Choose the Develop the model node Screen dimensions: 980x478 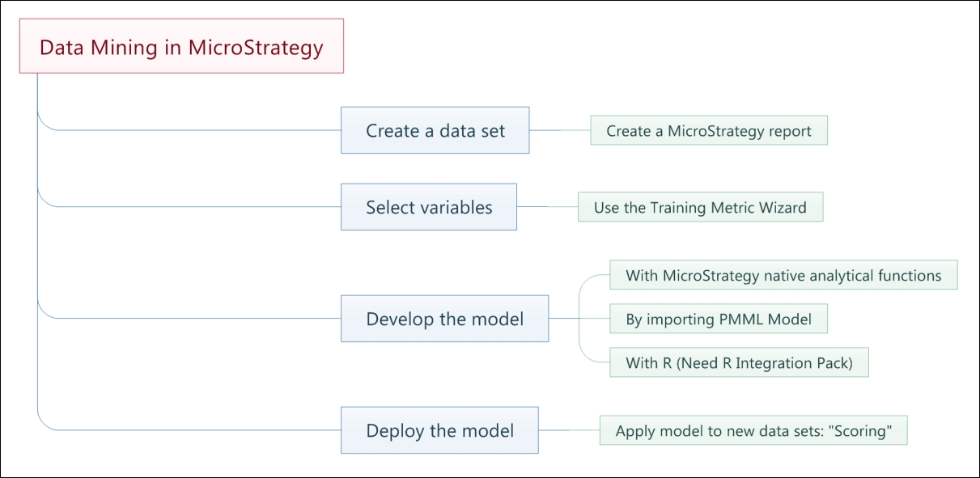point(444,319)
